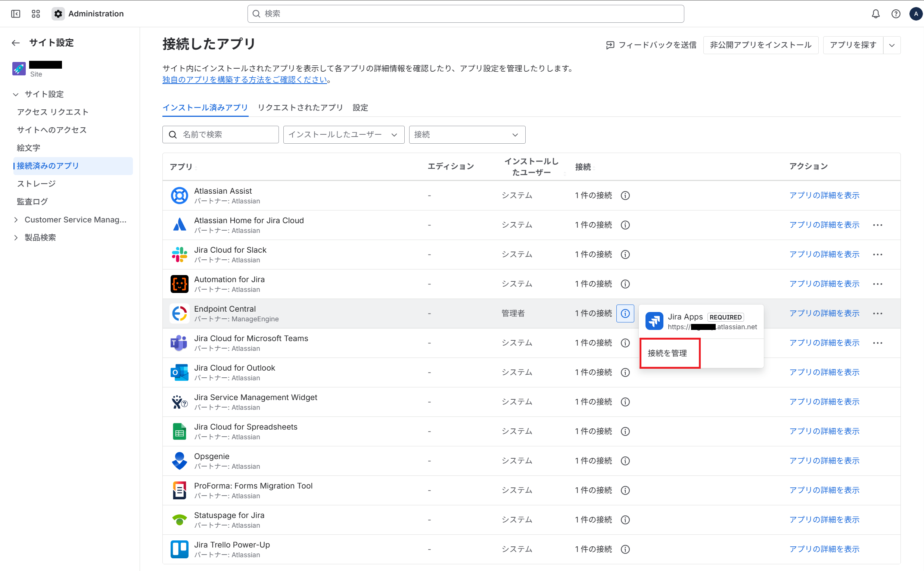The image size is (924, 571).
Task: Open アプリの詳細を表示 for Statuspage for Jira
Action: 824,519
